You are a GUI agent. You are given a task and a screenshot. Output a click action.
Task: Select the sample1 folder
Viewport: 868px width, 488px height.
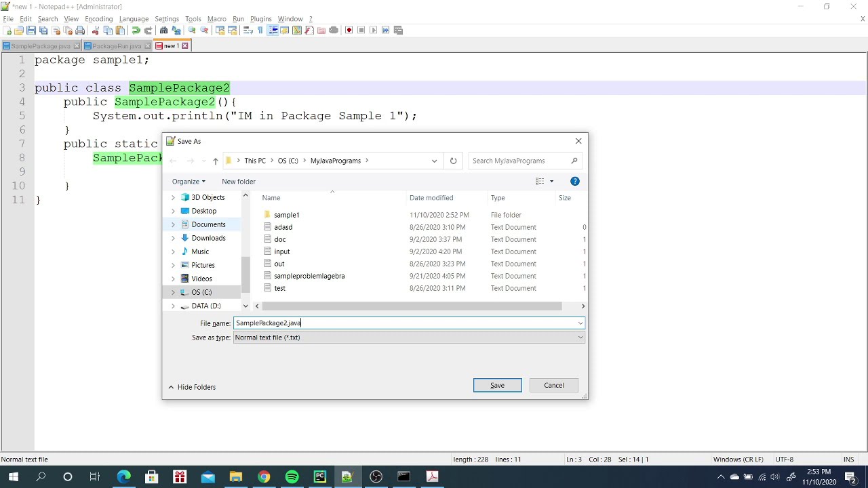point(286,215)
